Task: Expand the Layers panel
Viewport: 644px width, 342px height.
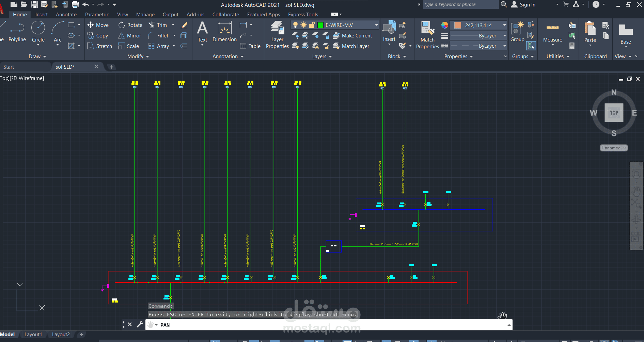Action: (322, 56)
